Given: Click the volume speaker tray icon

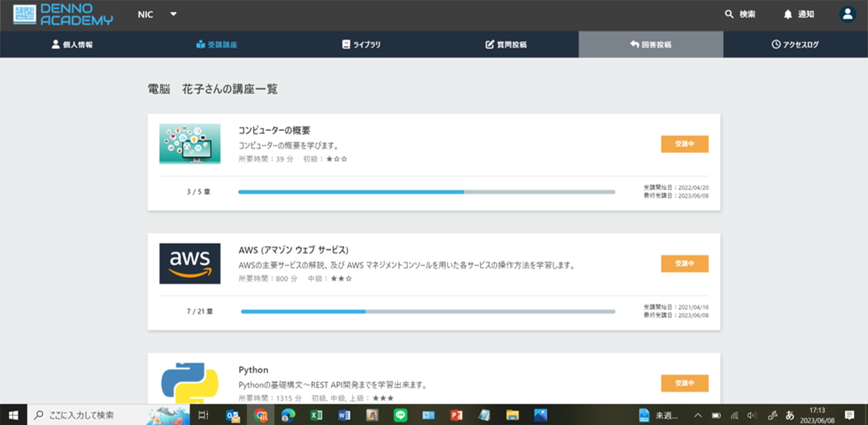Looking at the screenshot, I should [x=752, y=415].
